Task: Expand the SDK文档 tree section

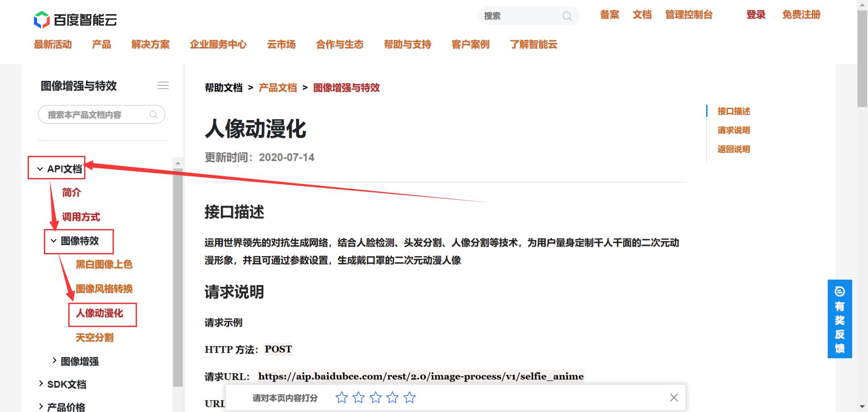Action: (x=41, y=384)
